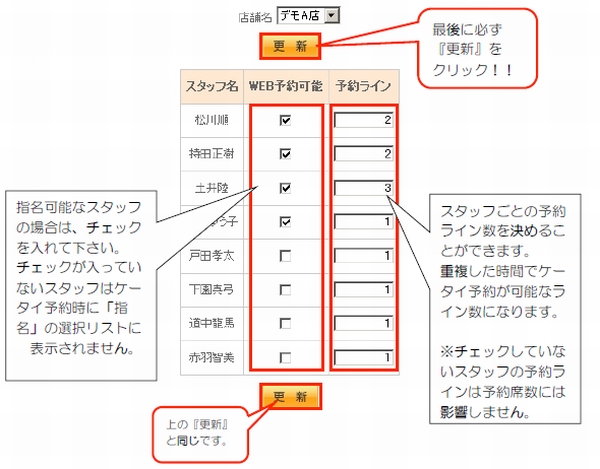Check WEB予約可能 for 赤羽智美
Image resolution: width=600 pixels, height=469 pixels.
(x=285, y=358)
